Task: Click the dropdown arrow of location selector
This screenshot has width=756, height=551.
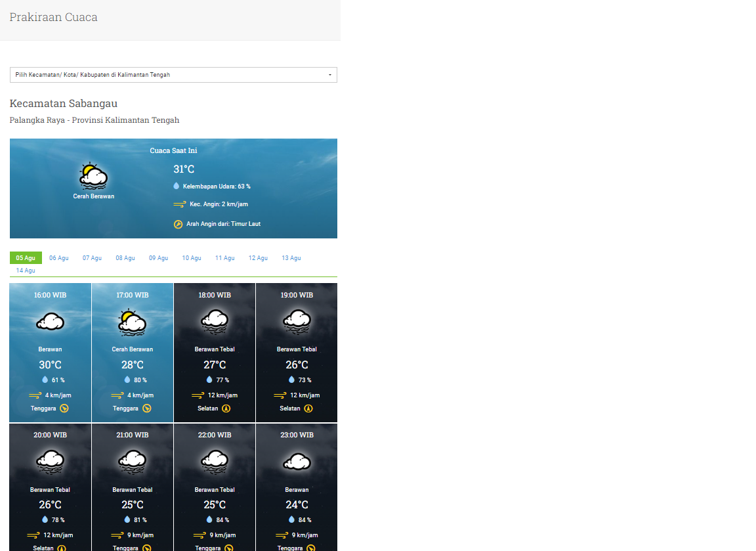Action: 330,75
